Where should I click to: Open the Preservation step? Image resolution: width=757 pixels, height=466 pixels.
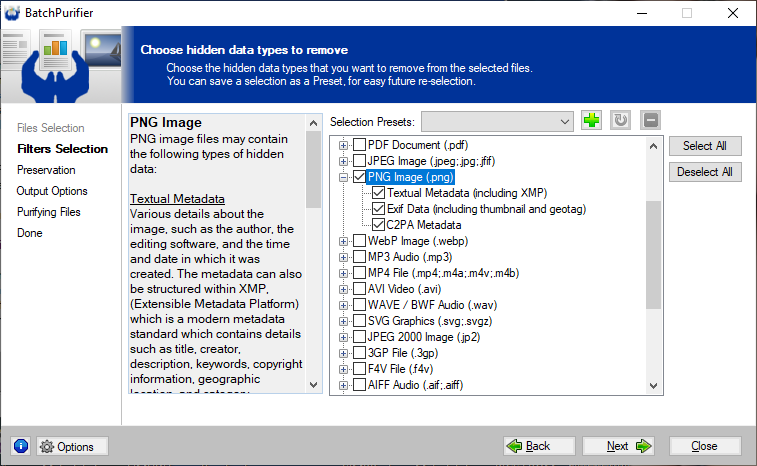pyautogui.click(x=46, y=170)
